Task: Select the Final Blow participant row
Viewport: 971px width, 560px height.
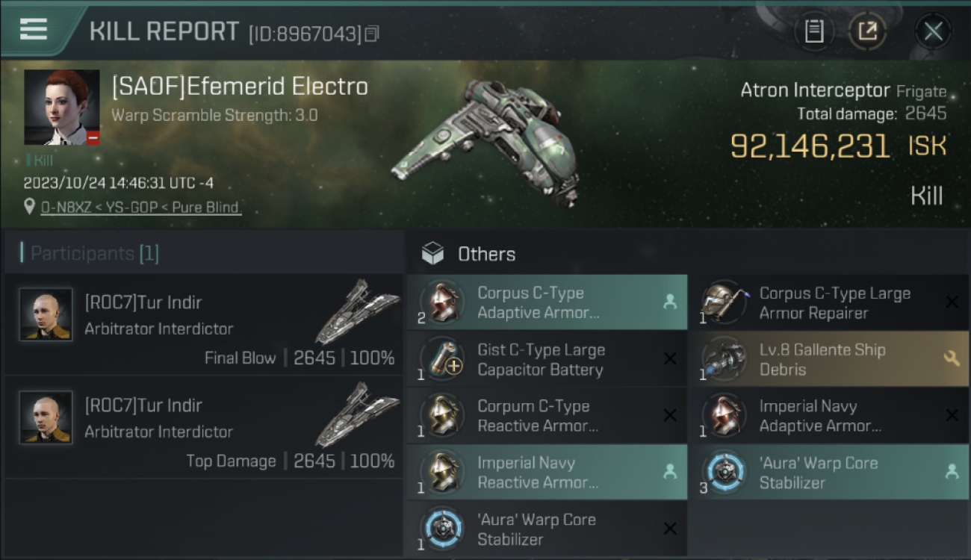Action: (x=203, y=325)
